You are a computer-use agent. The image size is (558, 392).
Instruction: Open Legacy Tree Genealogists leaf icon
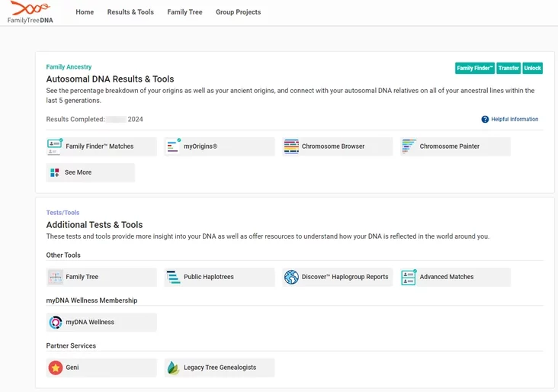(173, 368)
